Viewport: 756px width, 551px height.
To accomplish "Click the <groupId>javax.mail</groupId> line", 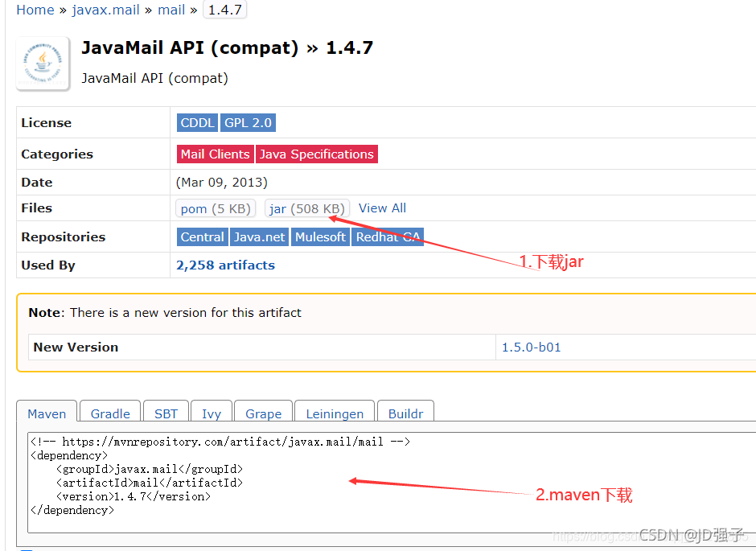I will pyautogui.click(x=150, y=469).
